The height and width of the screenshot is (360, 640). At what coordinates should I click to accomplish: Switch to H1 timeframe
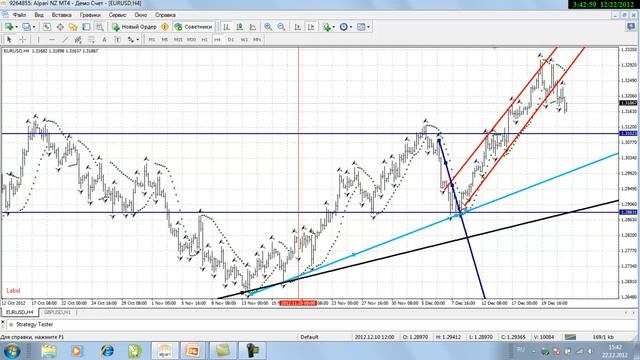204,40
